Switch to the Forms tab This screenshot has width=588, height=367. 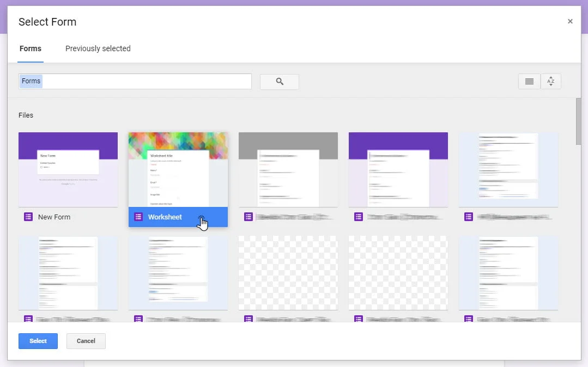tap(31, 48)
